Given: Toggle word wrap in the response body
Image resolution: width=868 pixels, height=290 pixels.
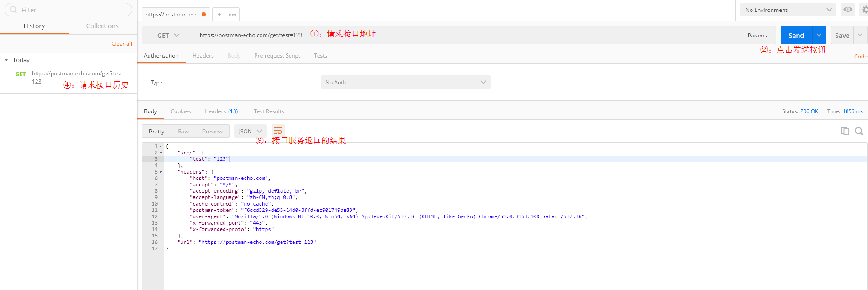Looking at the screenshot, I should [278, 131].
